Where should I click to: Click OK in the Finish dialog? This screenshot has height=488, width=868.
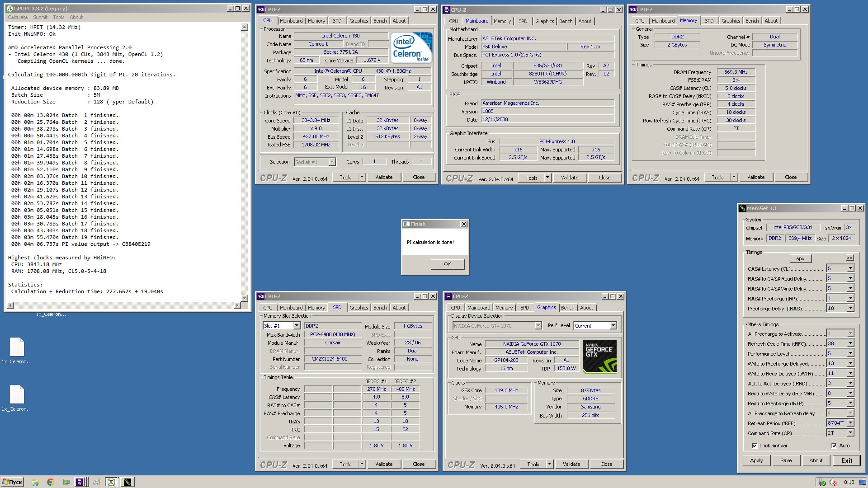(x=447, y=264)
